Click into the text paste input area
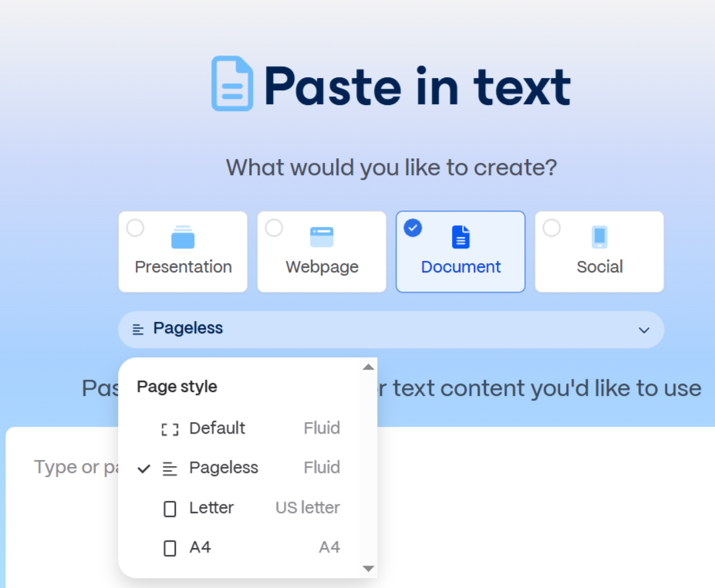This screenshot has width=715, height=588. [x=540, y=502]
